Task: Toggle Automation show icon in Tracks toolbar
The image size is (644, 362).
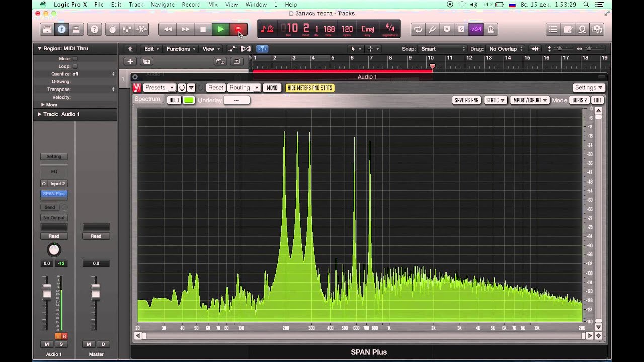Action: pos(232,49)
